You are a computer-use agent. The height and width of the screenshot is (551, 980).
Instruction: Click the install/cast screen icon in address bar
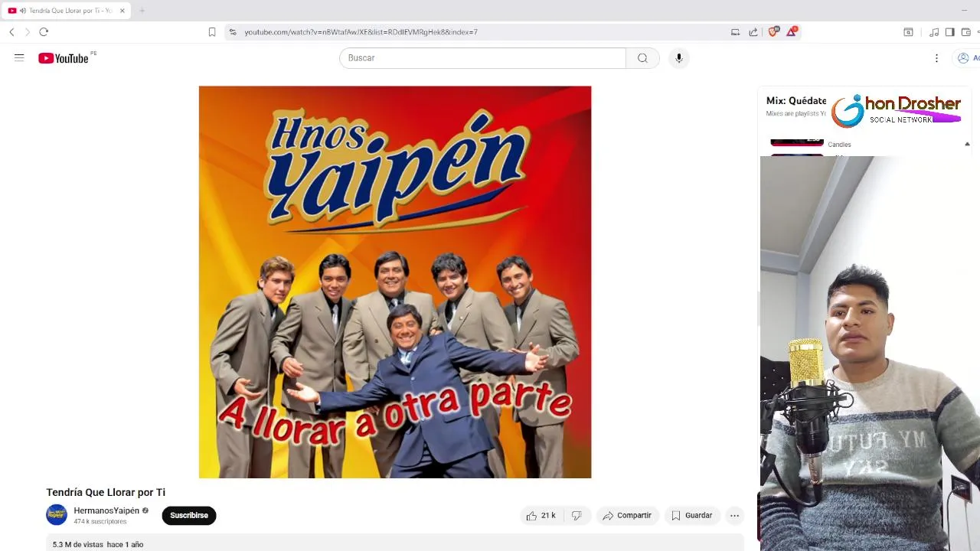735,32
